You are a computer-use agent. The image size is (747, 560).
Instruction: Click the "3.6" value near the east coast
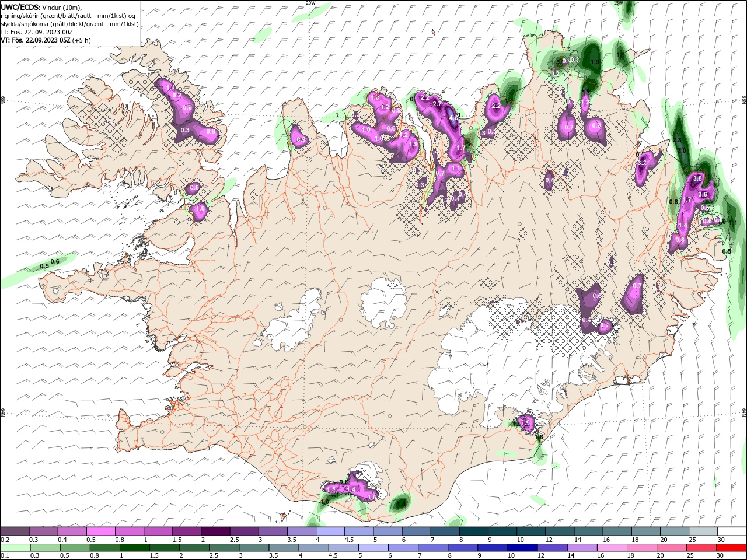coord(703,195)
